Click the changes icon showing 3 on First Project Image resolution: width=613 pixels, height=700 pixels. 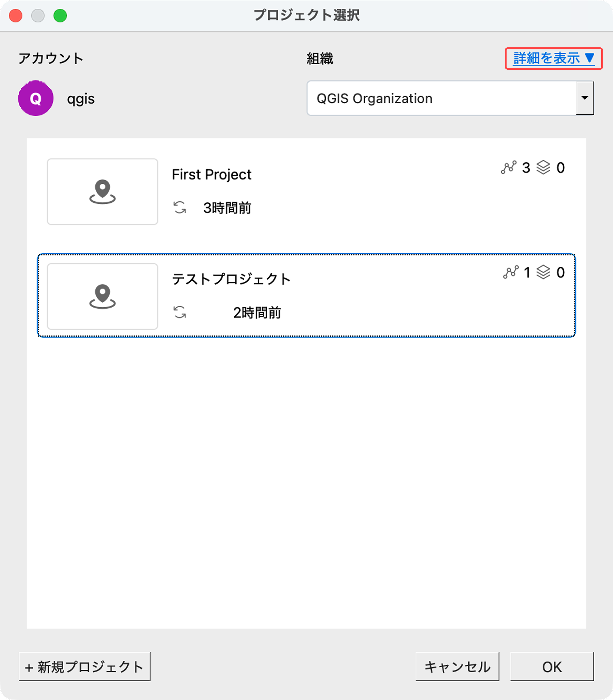click(509, 168)
